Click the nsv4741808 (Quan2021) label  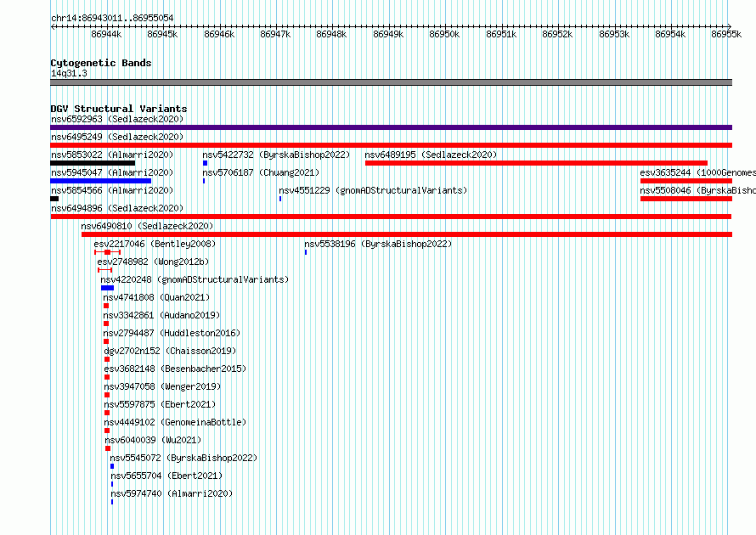point(156,297)
